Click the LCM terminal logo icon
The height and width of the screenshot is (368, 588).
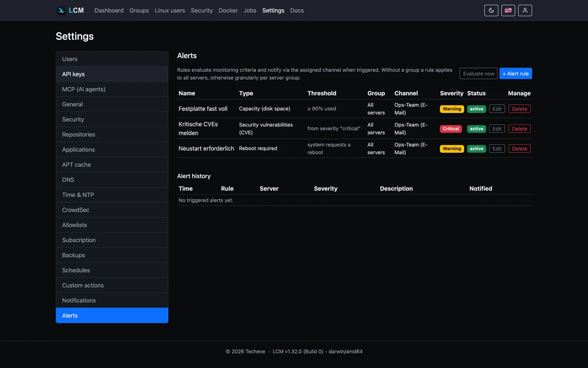[61, 10]
